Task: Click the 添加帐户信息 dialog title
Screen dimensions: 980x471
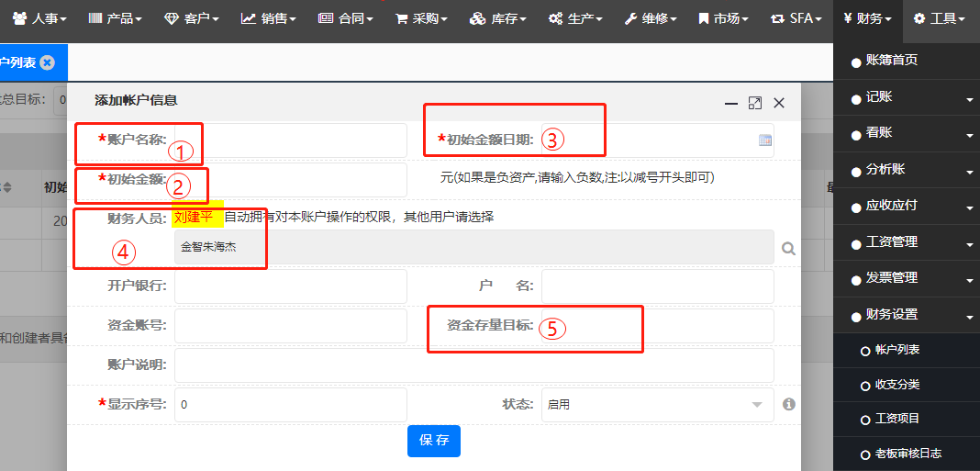Action: click(x=136, y=99)
